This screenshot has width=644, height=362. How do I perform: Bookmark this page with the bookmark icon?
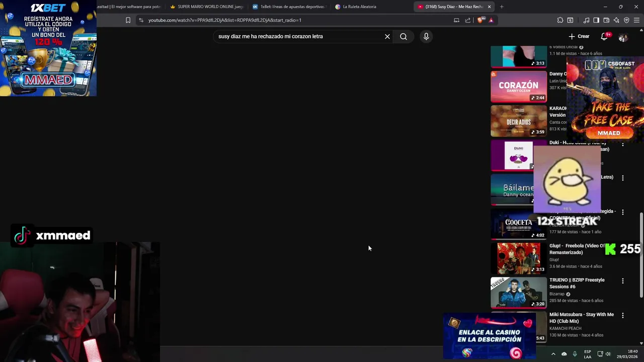click(x=128, y=20)
